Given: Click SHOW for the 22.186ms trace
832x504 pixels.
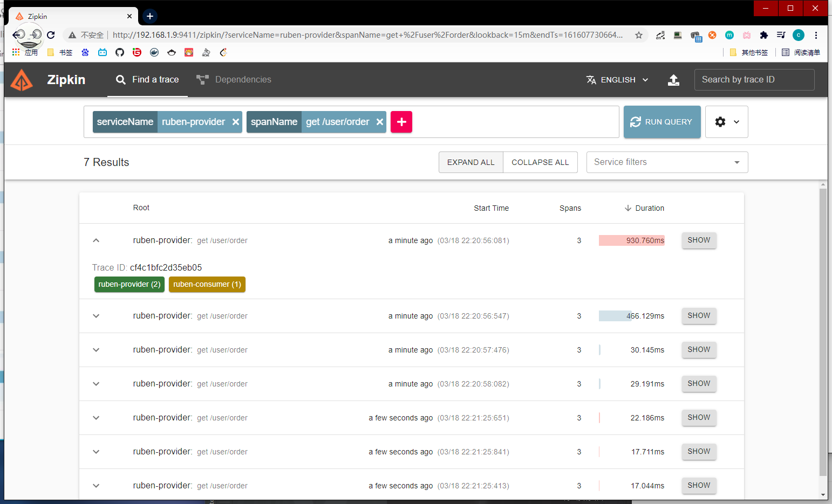Looking at the screenshot, I should 699,418.
